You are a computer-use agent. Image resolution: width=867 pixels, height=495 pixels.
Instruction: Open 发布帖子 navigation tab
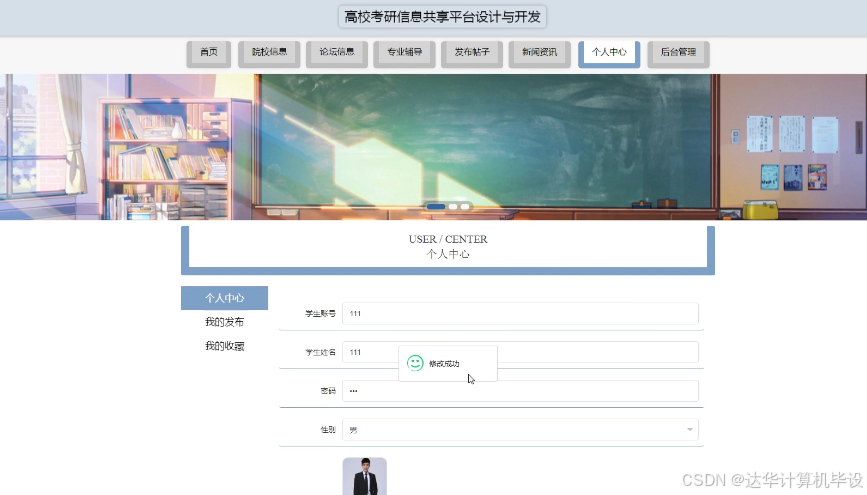pos(472,54)
